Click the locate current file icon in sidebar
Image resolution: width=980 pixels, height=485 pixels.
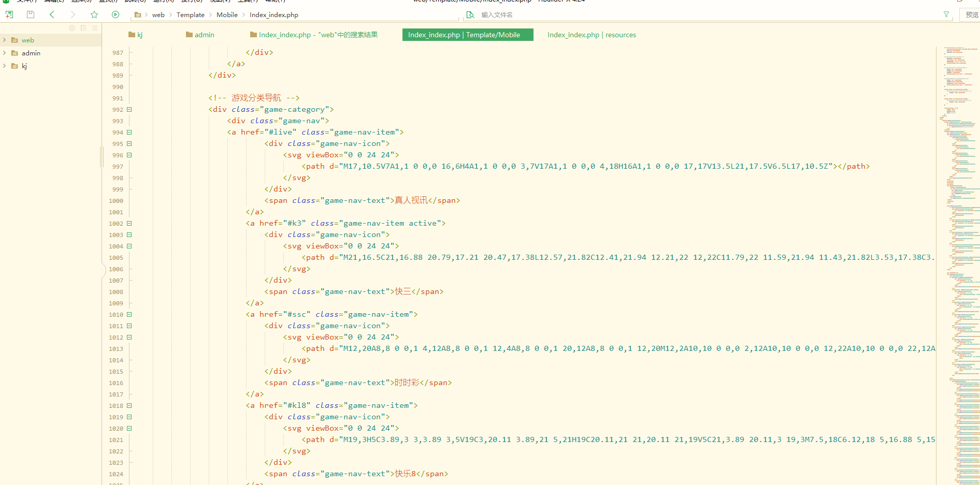(72, 28)
